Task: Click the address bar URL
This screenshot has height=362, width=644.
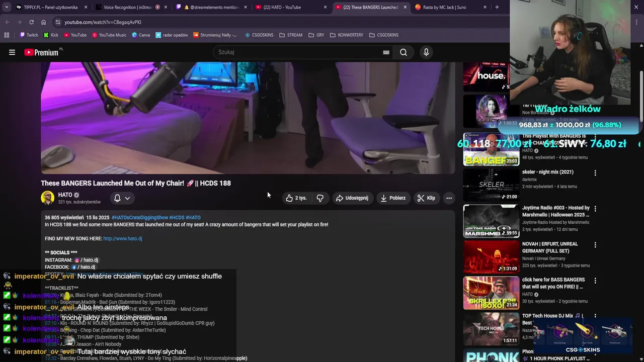Action: (x=103, y=22)
